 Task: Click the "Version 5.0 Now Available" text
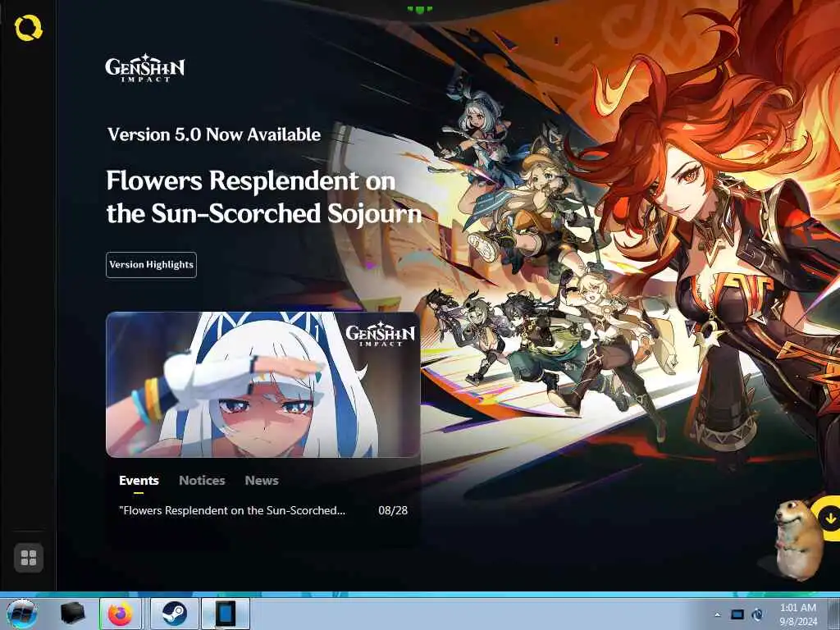click(214, 135)
